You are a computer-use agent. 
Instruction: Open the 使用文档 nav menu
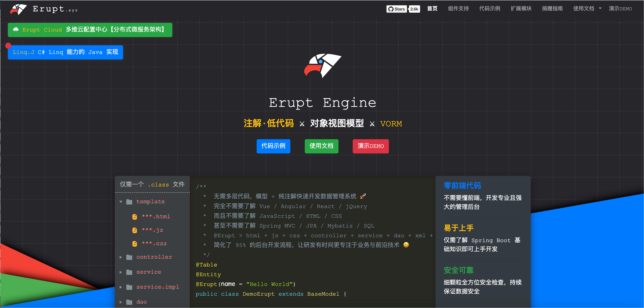pos(584,9)
